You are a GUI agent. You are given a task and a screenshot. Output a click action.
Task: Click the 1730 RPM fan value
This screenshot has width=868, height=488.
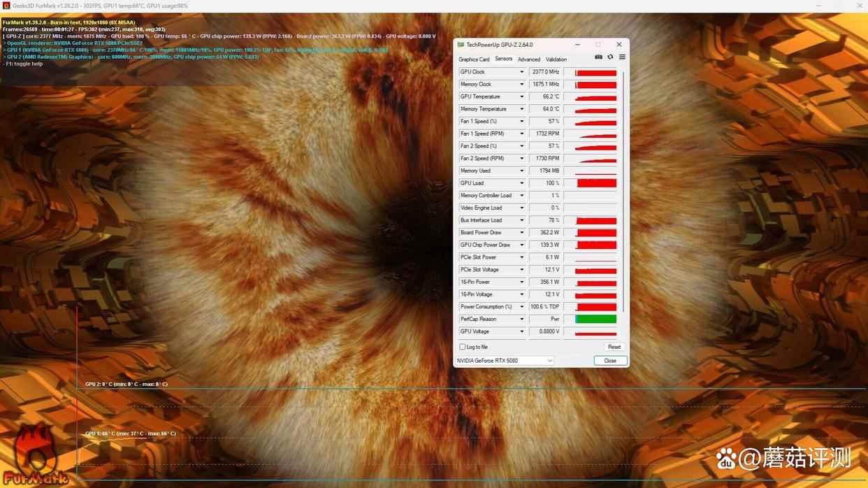(x=545, y=159)
